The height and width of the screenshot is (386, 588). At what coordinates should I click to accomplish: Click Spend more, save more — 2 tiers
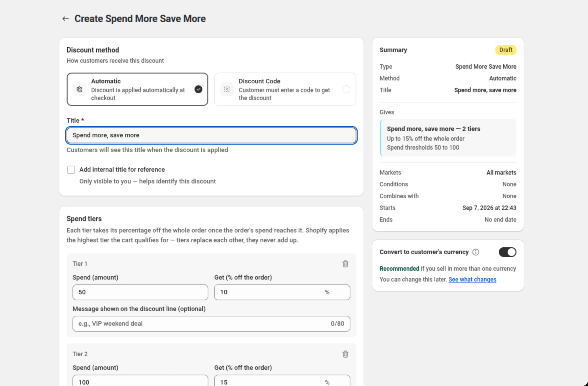coord(433,129)
